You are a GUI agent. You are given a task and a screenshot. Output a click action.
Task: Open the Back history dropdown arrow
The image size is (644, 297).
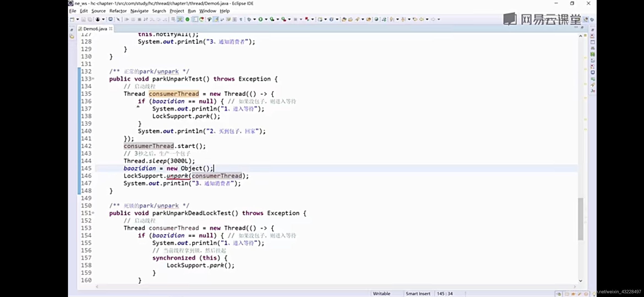pyautogui.click(x=427, y=19)
